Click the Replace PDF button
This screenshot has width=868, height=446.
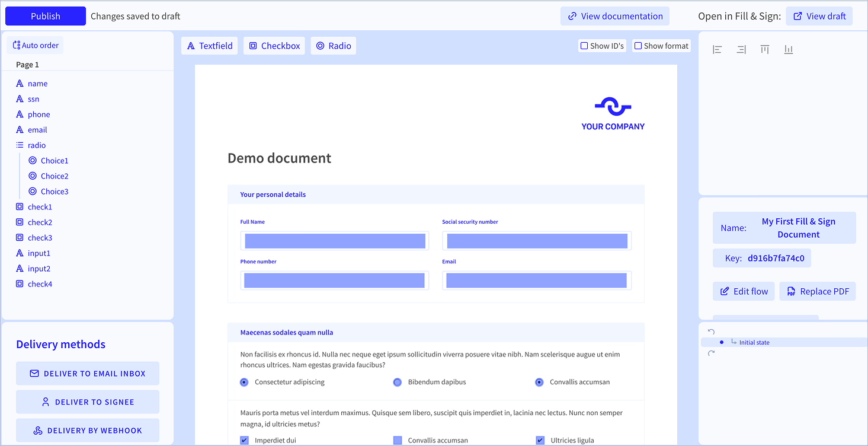point(818,291)
